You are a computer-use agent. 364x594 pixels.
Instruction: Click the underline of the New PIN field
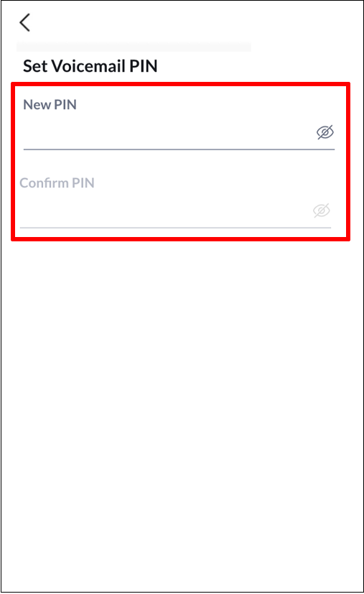click(x=179, y=149)
